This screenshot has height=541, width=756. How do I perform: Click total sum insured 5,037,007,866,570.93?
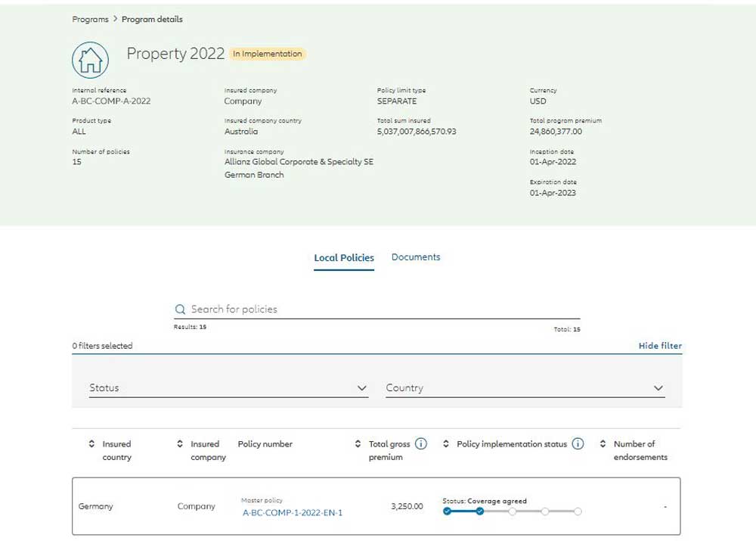click(x=417, y=131)
